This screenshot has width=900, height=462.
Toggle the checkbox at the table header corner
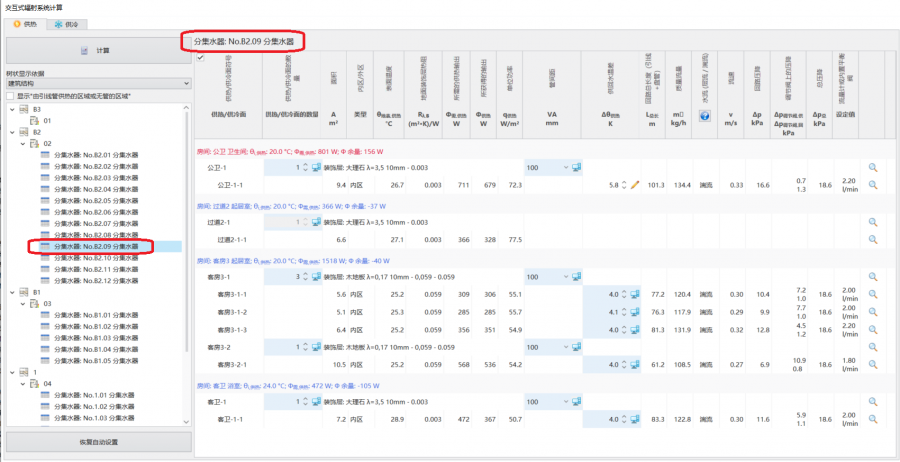200,58
